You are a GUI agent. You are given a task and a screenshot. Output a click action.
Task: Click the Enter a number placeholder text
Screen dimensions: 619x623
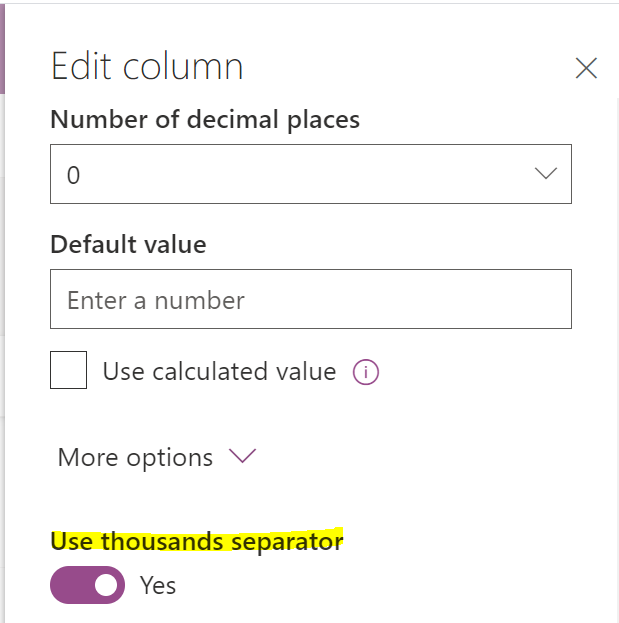[156, 300]
